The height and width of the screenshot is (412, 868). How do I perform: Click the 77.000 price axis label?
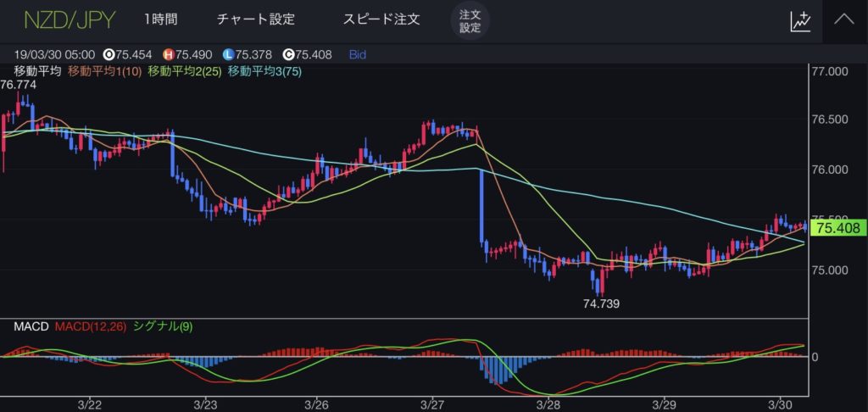click(829, 72)
